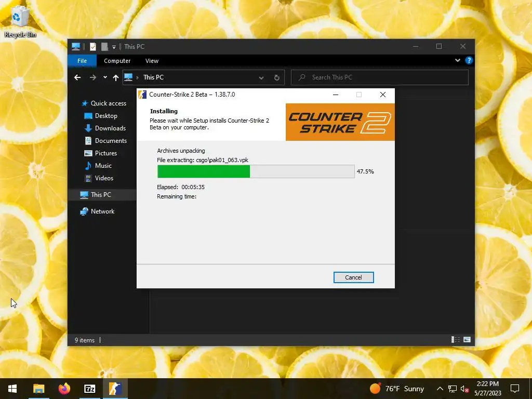Screen dimensions: 532x399
Task: Open Pictures in navigation pane
Action: point(100,153)
